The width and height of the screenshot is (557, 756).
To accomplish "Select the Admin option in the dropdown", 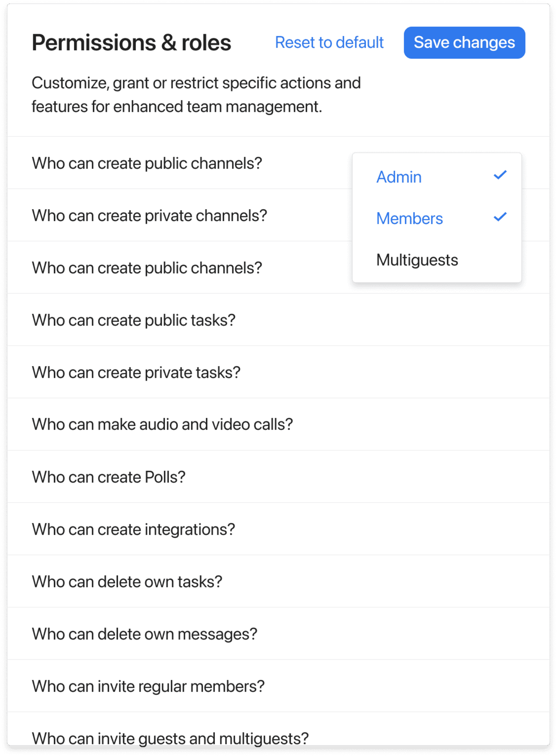I will (x=399, y=177).
